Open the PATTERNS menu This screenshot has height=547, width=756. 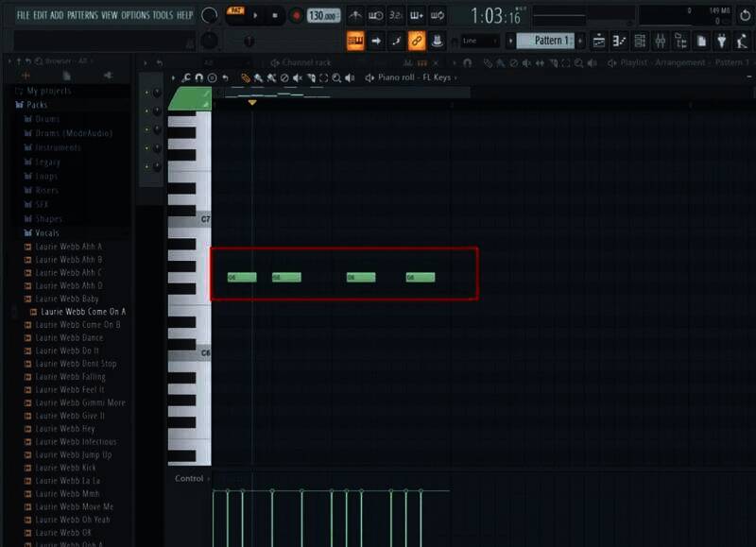tap(82, 15)
